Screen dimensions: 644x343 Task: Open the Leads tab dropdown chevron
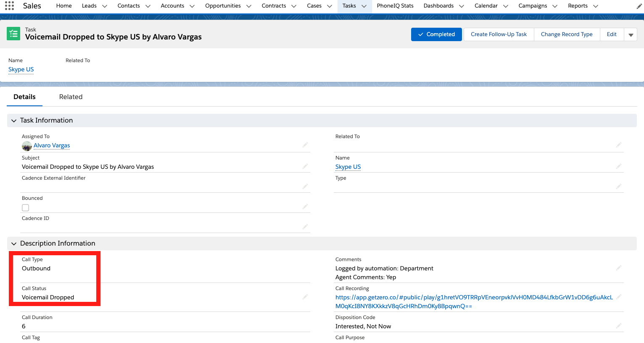pyautogui.click(x=105, y=6)
